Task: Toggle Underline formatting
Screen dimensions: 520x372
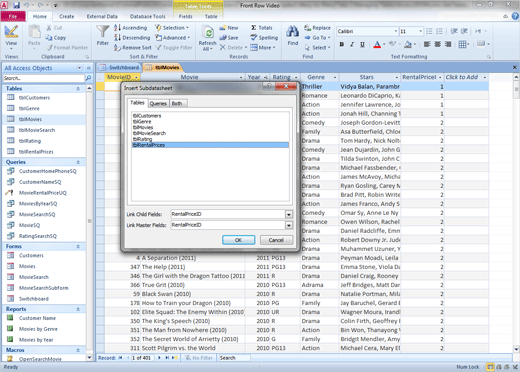Action: pyautogui.click(x=362, y=44)
